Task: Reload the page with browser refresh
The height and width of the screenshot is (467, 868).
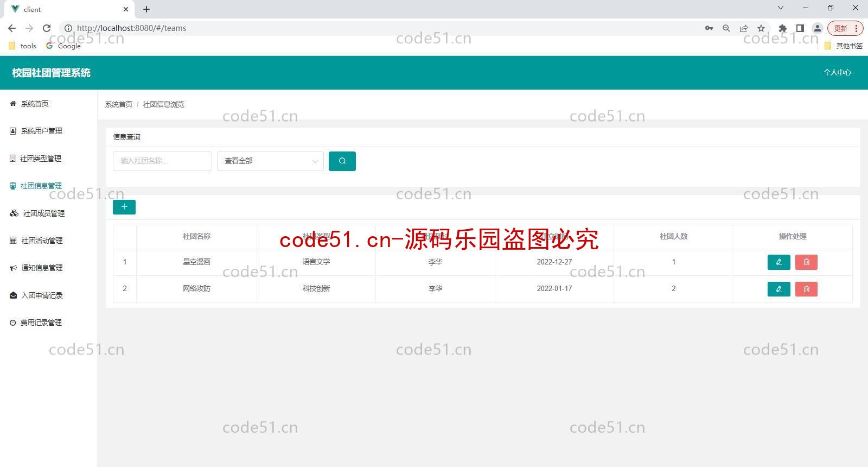Action: 47,28
